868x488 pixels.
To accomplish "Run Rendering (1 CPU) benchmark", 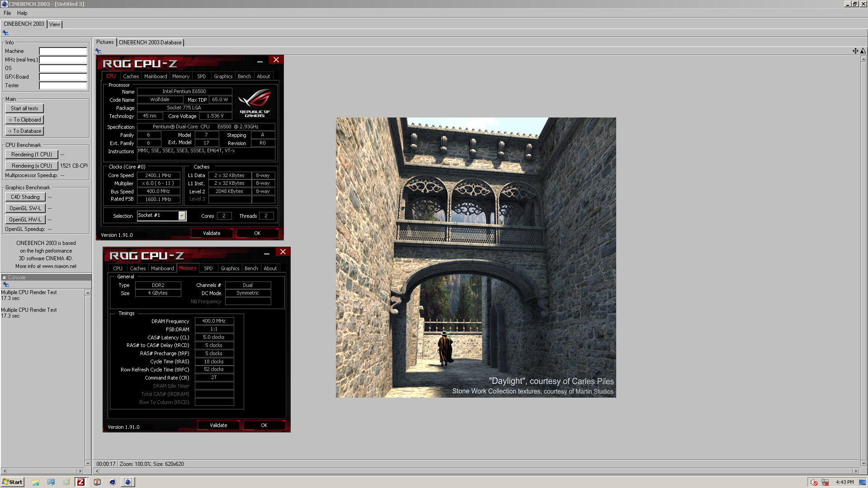I will pyautogui.click(x=32, y=155).
